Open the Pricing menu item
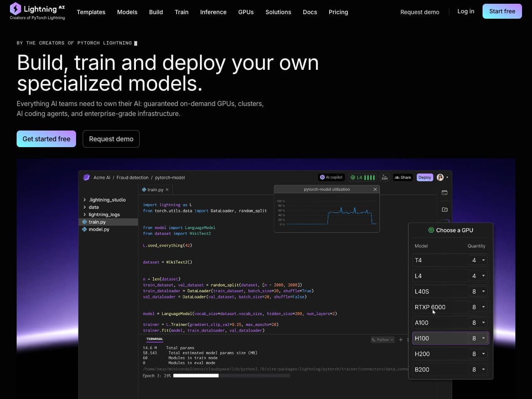Image resolution: width=532 pixels, height=399 pixels. (x=338, y=12)
